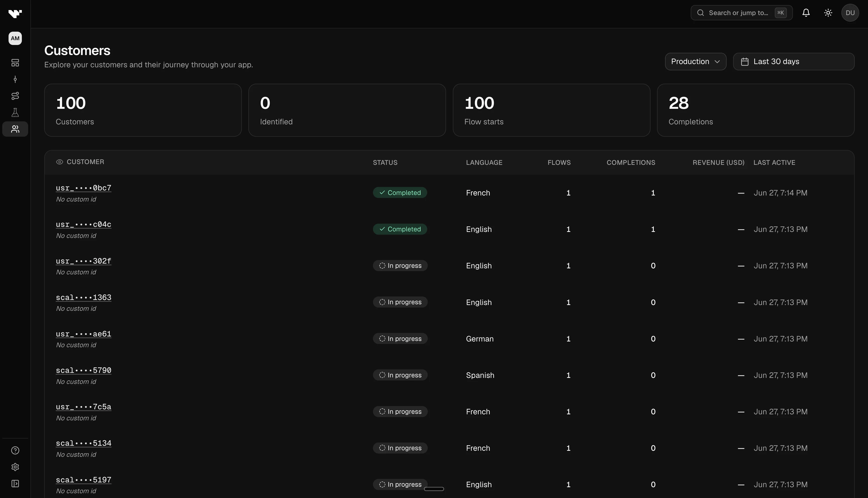Click the LAST ACTIVE column header

coord(774,163)
